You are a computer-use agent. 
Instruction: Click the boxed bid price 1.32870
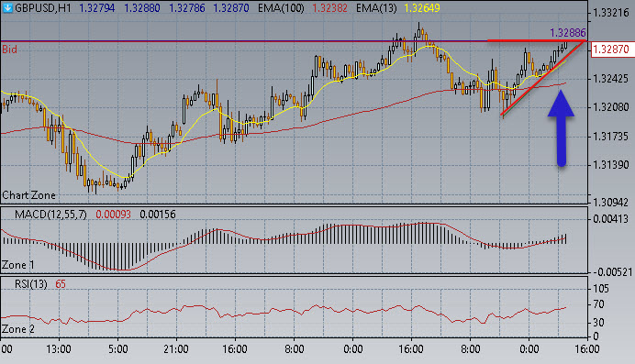tap(610, 50)
